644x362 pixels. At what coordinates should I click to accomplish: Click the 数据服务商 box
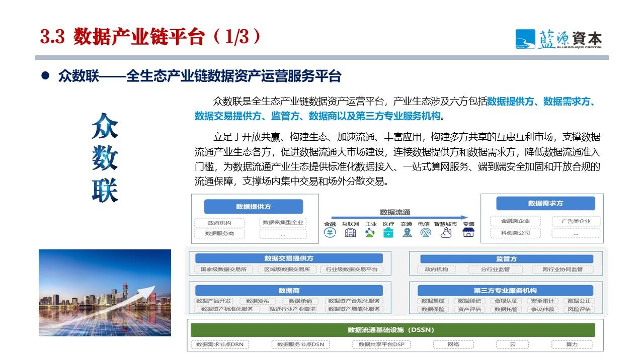coord(219,234)
